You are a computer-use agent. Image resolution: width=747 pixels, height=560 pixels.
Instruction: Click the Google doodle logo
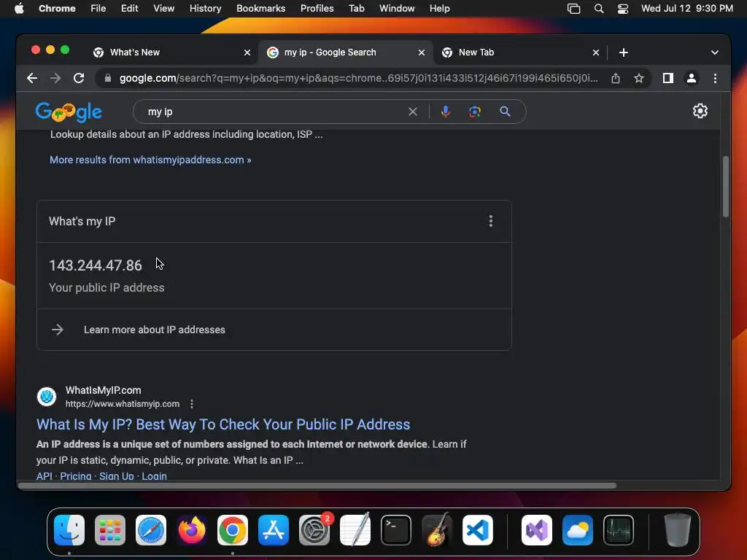point(69,112)
